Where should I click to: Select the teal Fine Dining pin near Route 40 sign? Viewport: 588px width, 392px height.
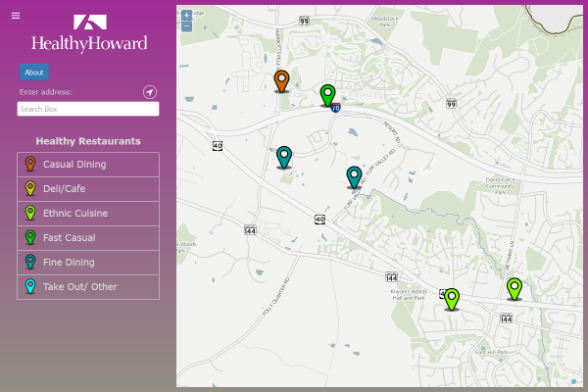[284, 157]
